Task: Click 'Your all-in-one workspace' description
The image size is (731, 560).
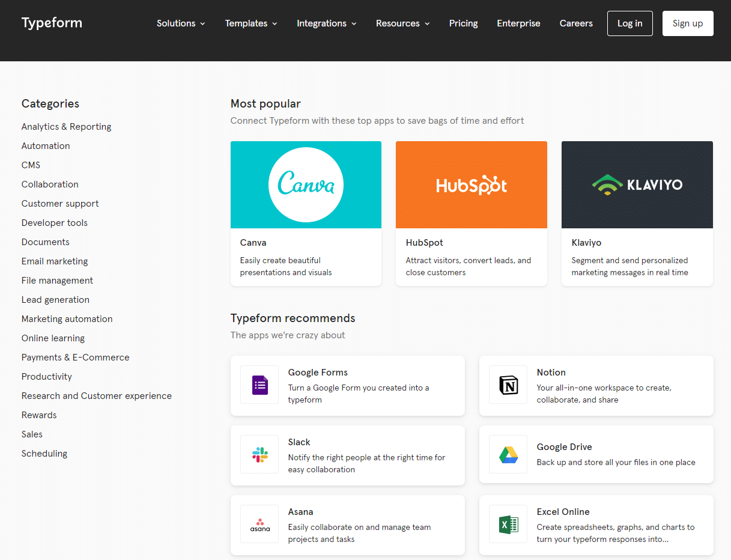Action: coord(604,394)
